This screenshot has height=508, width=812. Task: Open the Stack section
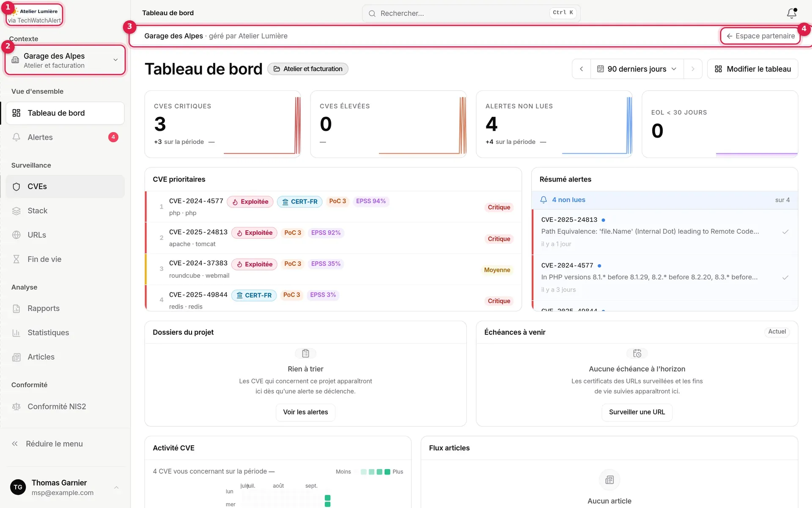coord(65,211)
